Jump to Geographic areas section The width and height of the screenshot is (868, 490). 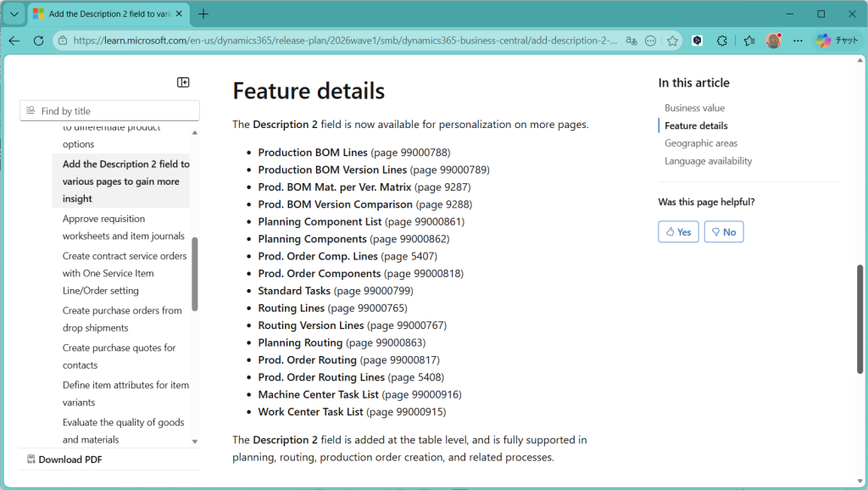(x=700, y=143)
